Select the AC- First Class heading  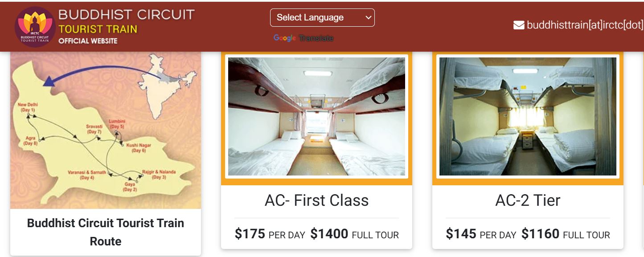(x=316, y=200)
